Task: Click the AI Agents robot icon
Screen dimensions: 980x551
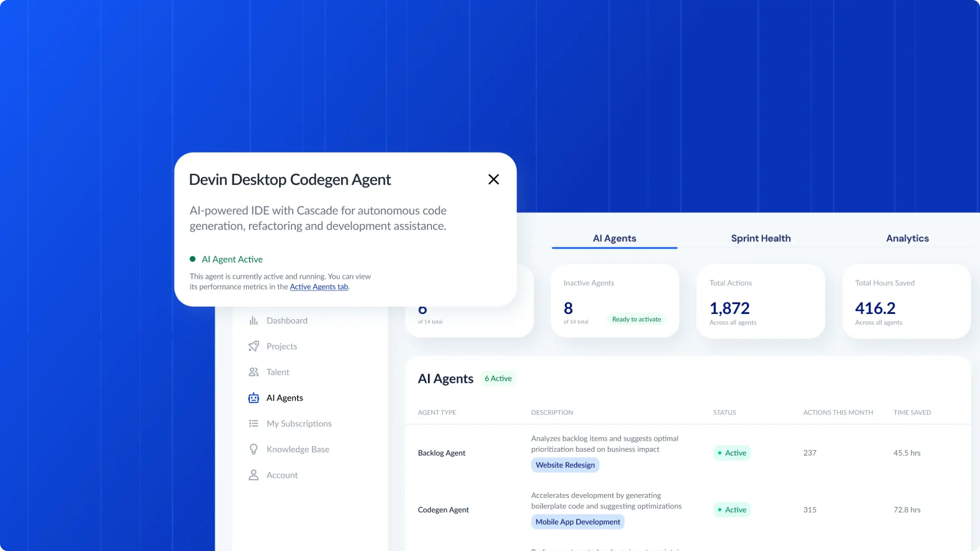Action: [254, 398]
